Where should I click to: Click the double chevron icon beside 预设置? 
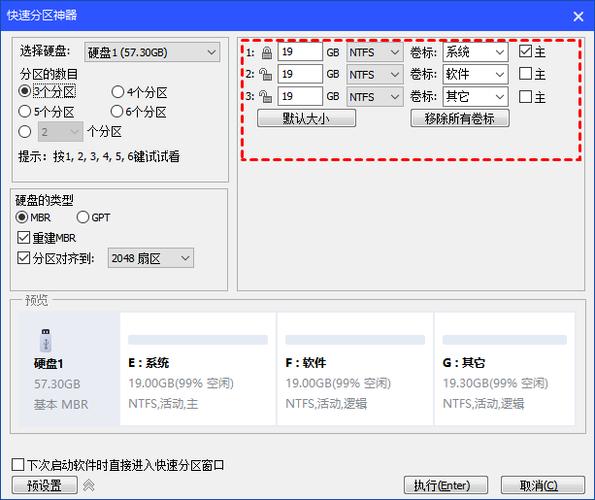coord(89,485)
